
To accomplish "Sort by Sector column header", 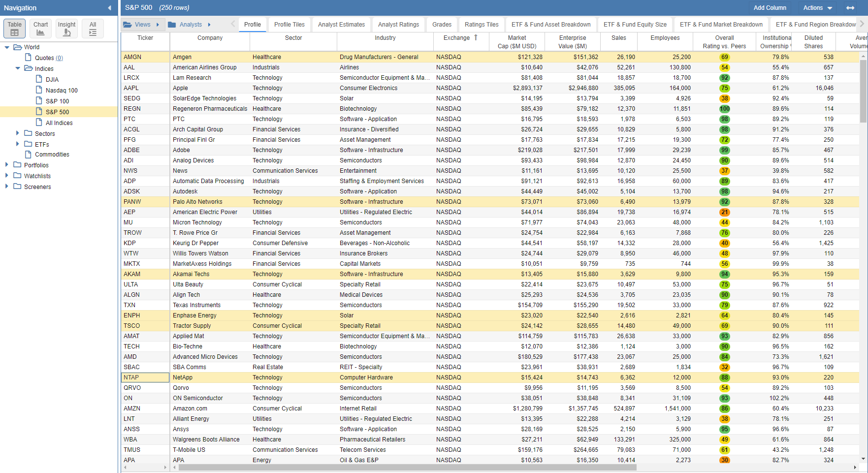I will [x=293, y=38].
